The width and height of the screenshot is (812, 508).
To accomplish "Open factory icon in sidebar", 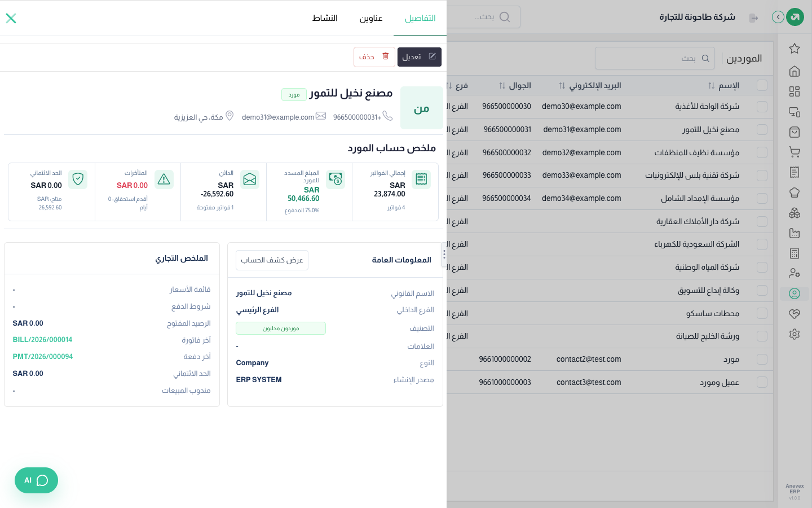I will (795, 233).
